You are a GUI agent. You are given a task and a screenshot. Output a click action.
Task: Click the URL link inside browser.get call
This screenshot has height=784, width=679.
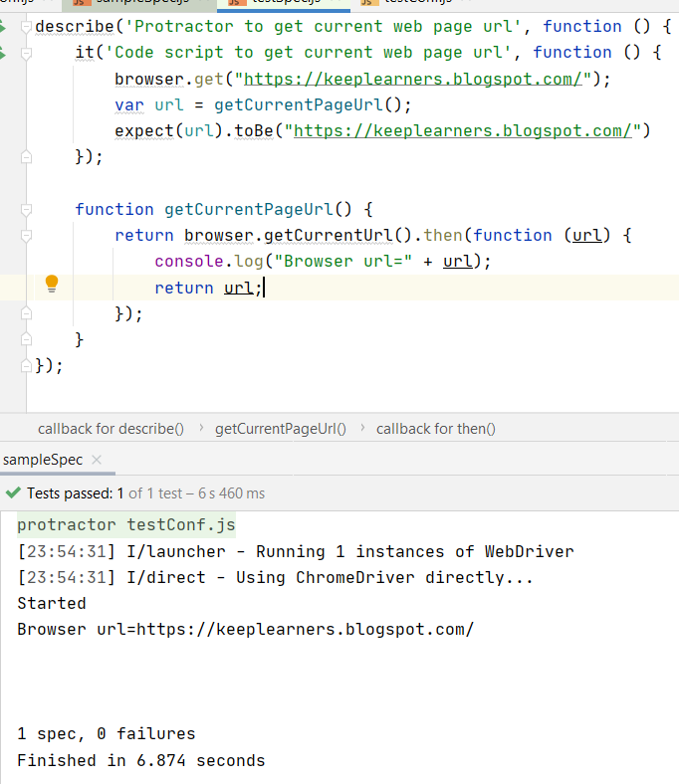click(413, 79)
